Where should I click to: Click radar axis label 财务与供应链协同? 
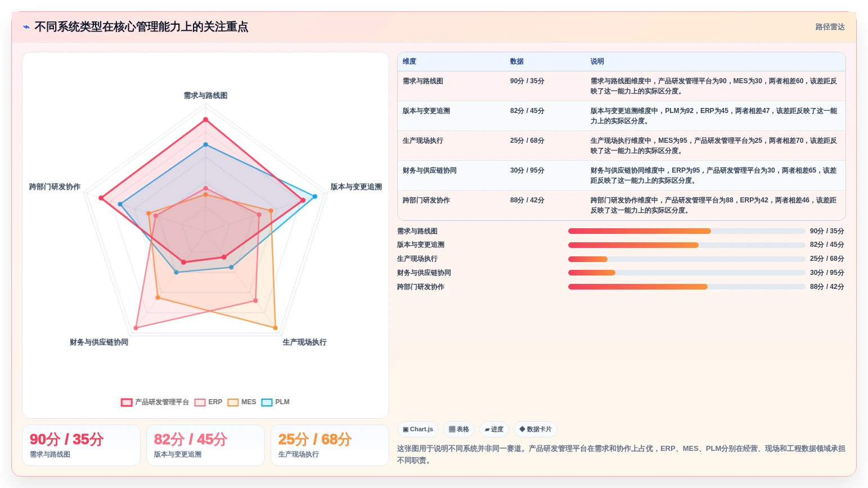click(x=99, y=342)
